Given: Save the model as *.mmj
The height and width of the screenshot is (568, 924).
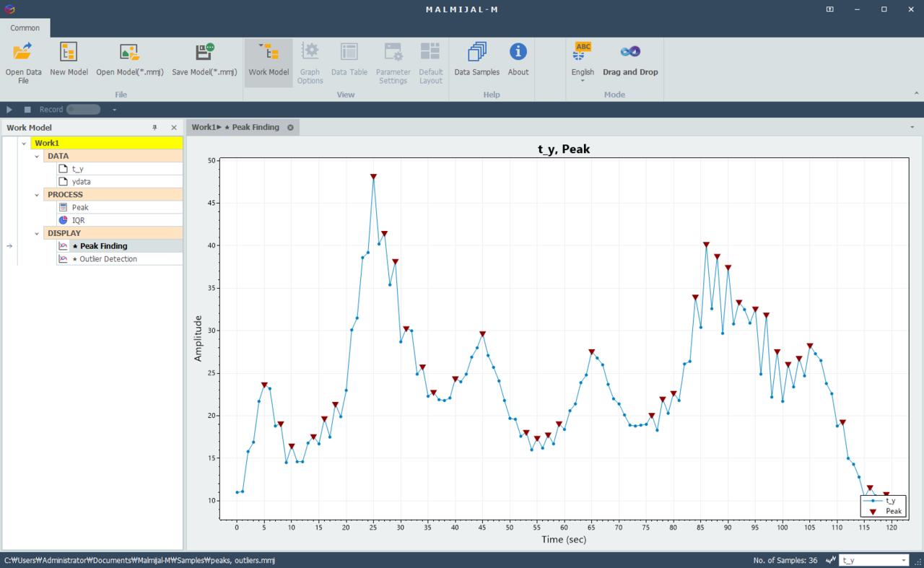Looking at the screenshot, I should pos(204,59).
